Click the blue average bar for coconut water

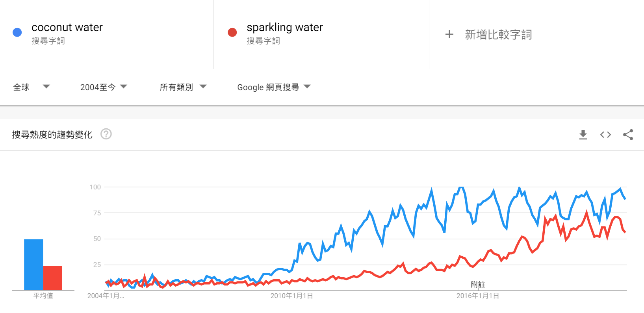click(33, 265)
